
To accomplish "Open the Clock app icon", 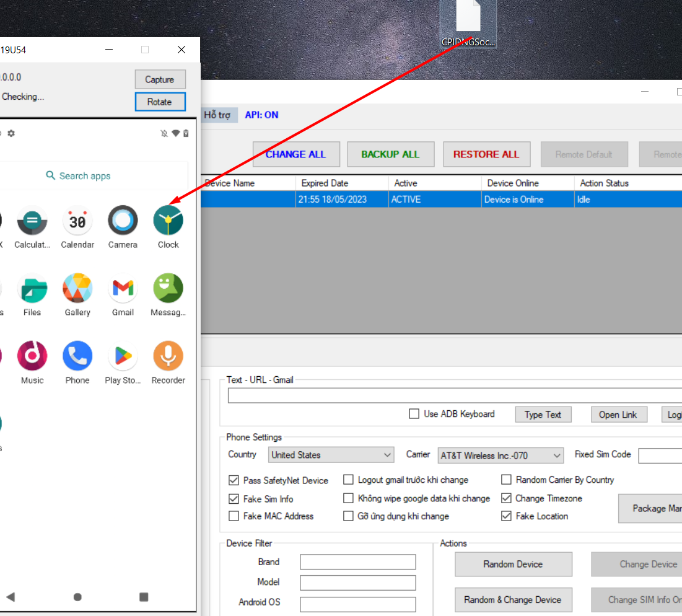I will (x=168, y=221).
